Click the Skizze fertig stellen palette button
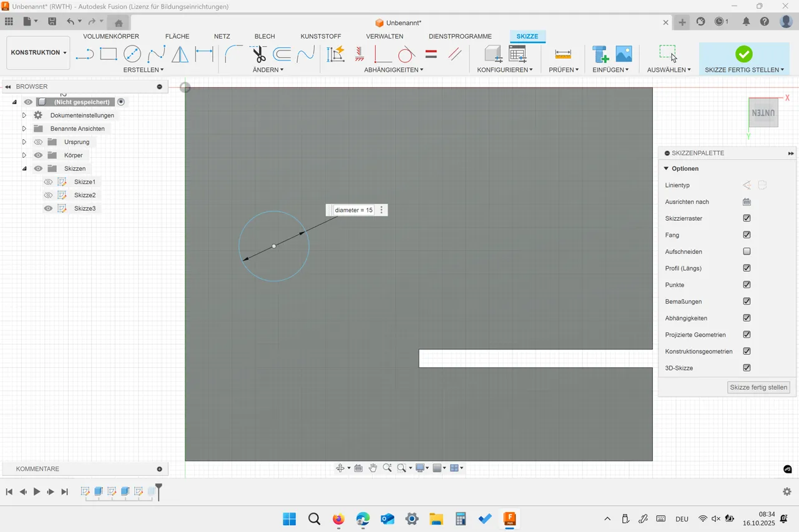The height and width of the screenshot is (532, 799). [758, 387]
